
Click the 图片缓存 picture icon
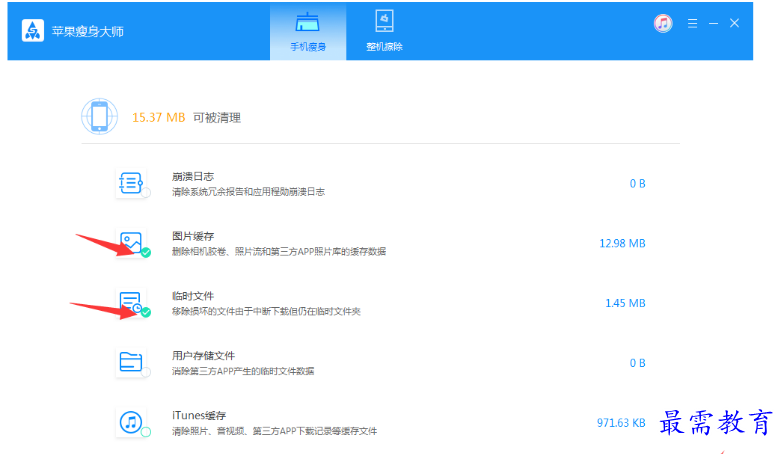(130, 243)
